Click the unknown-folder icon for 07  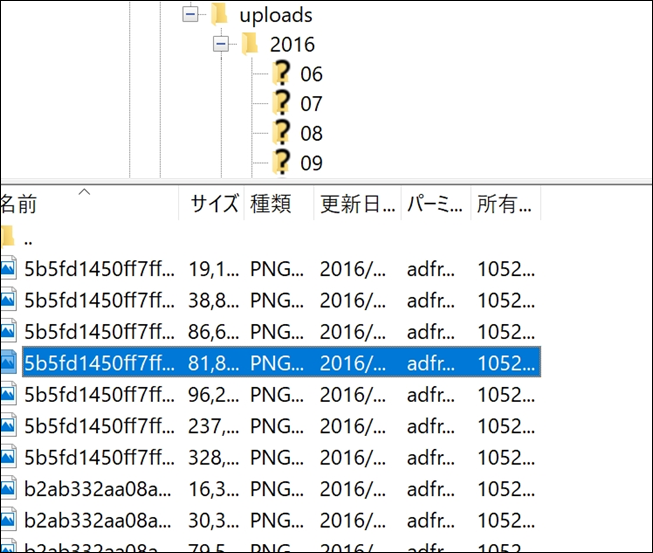[x=282, y=102]
